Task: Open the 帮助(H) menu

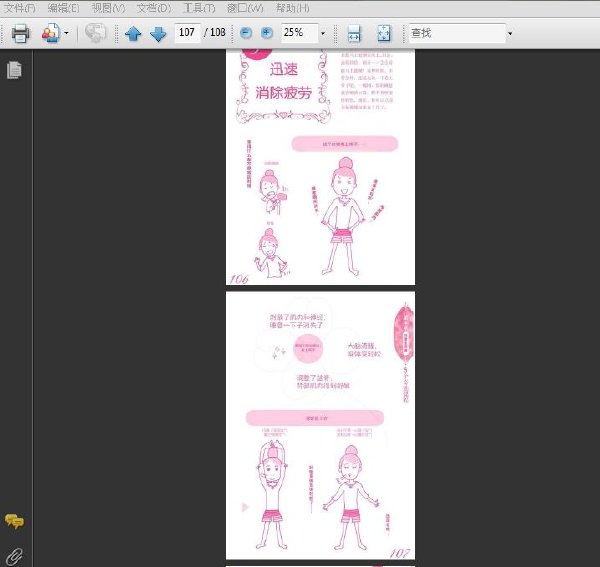Action: [x=293, y=8]
